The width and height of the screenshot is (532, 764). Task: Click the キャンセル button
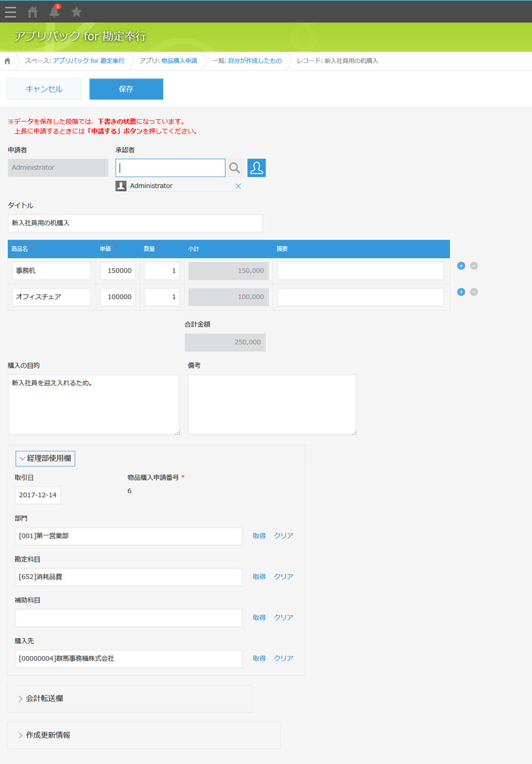coord(44,89)
